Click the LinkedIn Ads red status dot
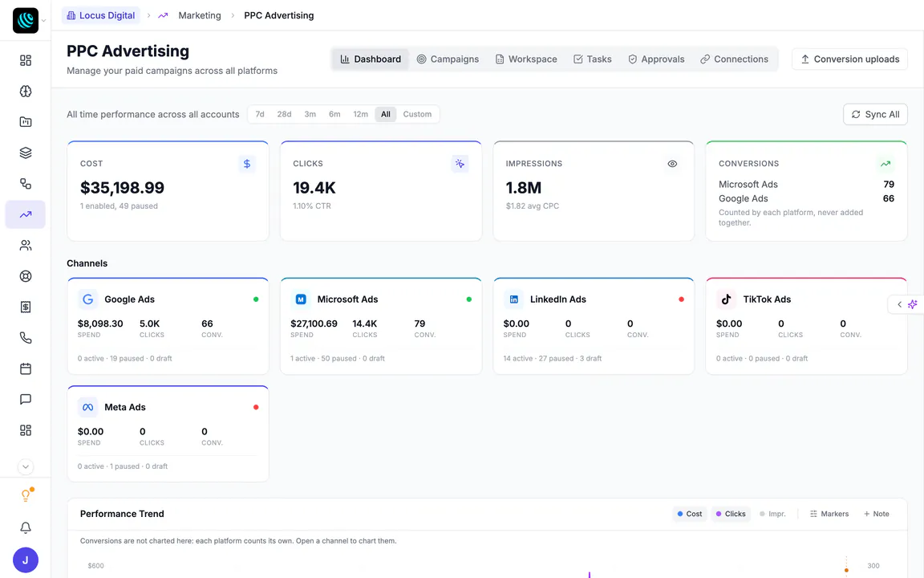The height and width of the screenshot is (578, 924). tap(681, 299)
